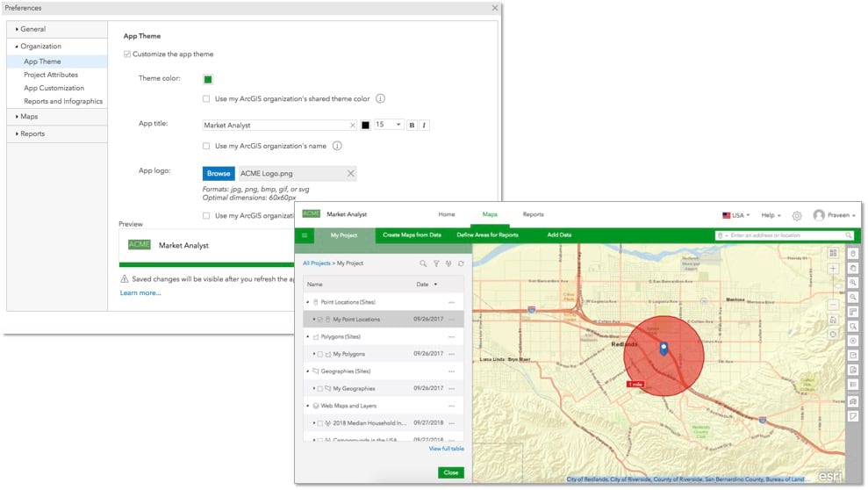Collapse the Web Maps and Layers group
This screenshot has height=490, width=868.
tap(308, 406)
